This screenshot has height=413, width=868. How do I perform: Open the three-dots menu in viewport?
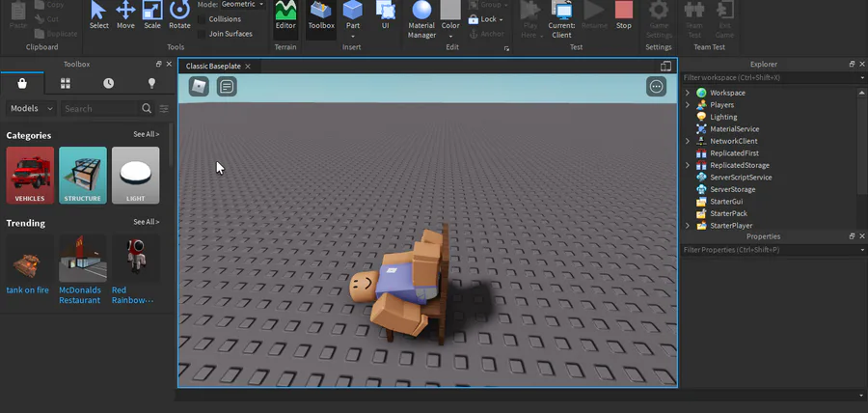(x=657, y=87)
